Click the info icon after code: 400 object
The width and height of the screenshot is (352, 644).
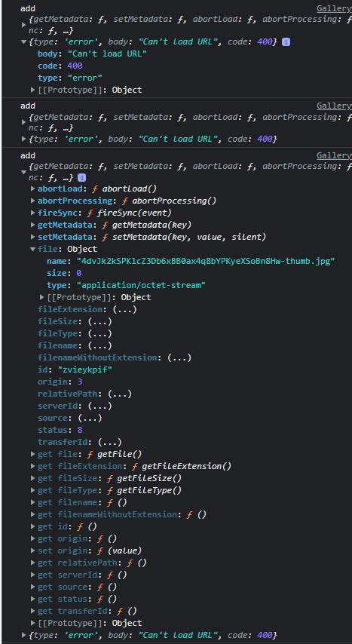[x=286, y=42]
